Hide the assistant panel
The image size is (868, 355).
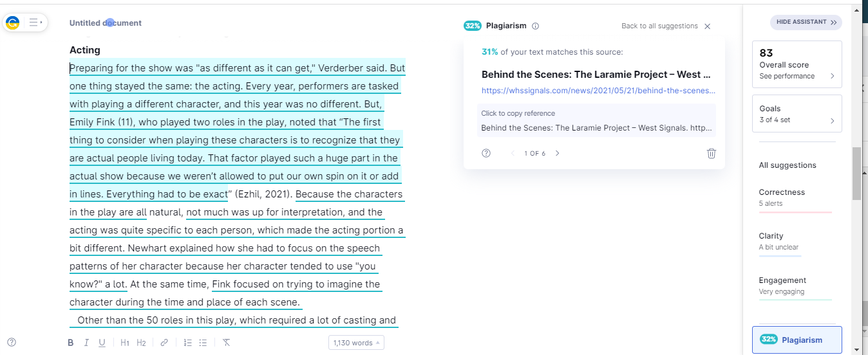coord(806,22)
